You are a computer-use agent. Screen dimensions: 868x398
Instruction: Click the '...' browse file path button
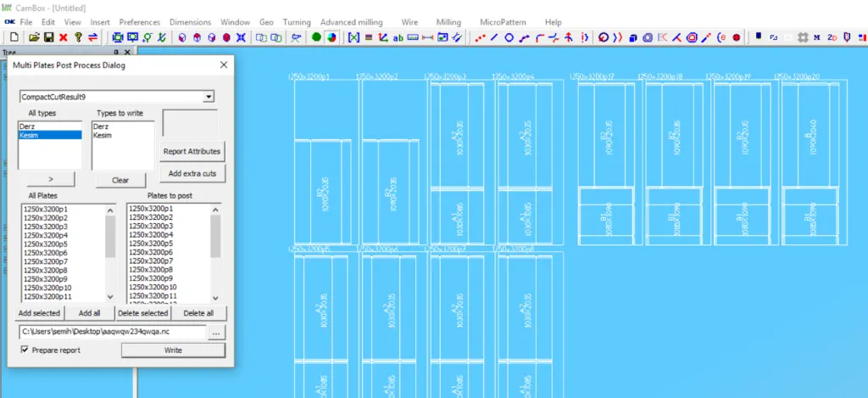click(216, 333)
